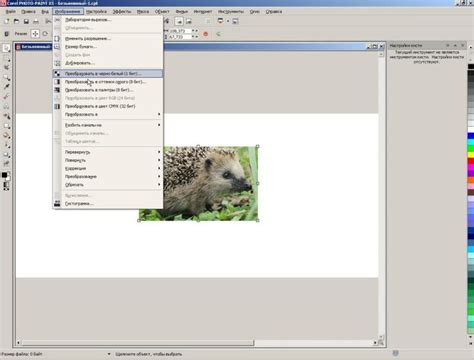Click the full-screen preview monitor icon
Screen dimensions: 474x360
[x=220, y=21]
